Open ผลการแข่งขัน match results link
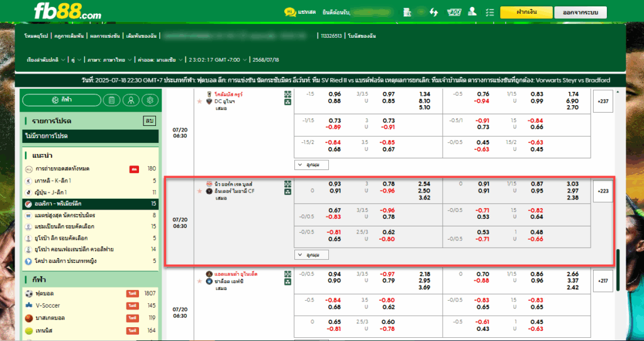This screenshot has height=341, width=644. click(x=105, y=36)
